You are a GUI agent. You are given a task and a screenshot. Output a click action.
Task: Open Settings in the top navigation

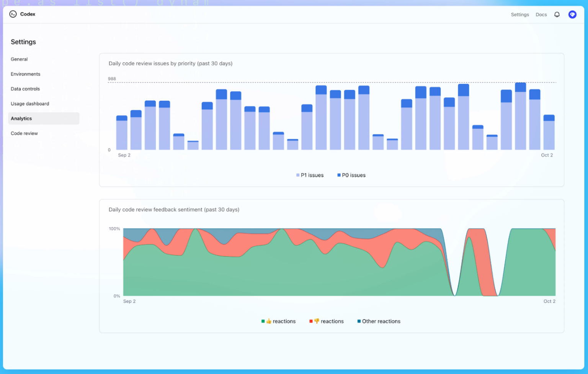click(x=519, y=15)
